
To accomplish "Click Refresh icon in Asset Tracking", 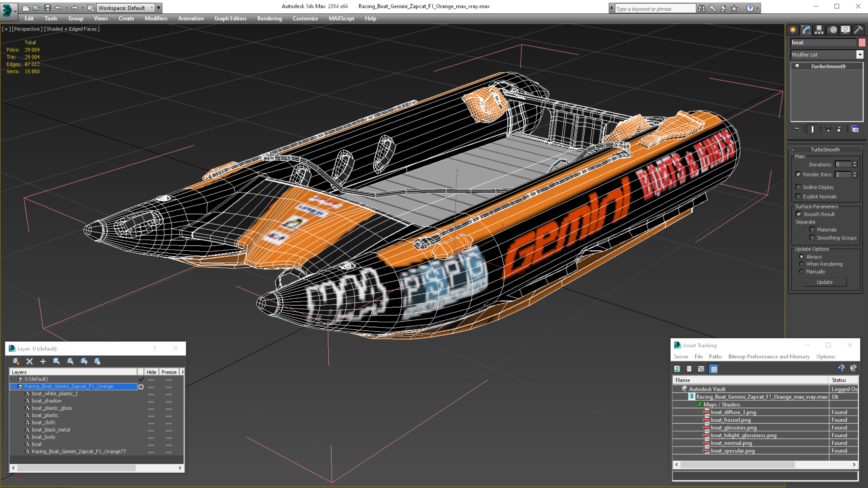I will (677, 369).
